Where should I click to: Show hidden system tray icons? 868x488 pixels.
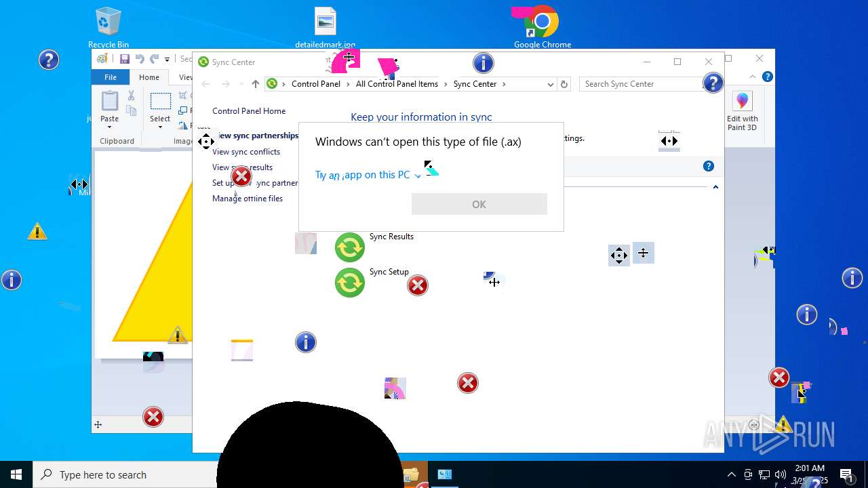731,474
